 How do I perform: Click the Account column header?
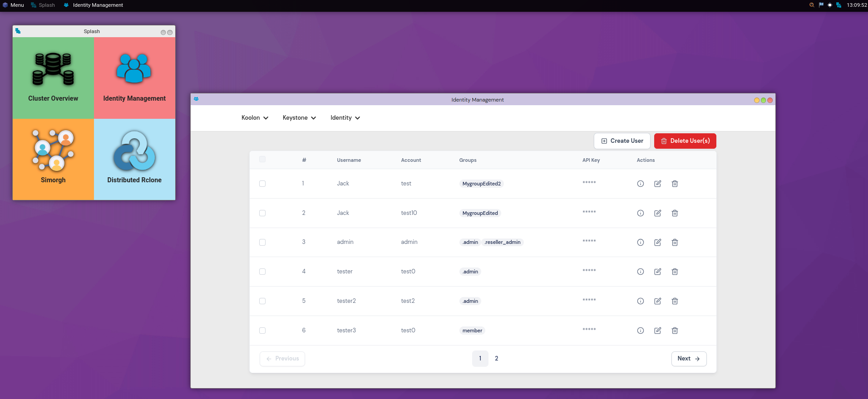pyautogui.click(x=411, y=160)
